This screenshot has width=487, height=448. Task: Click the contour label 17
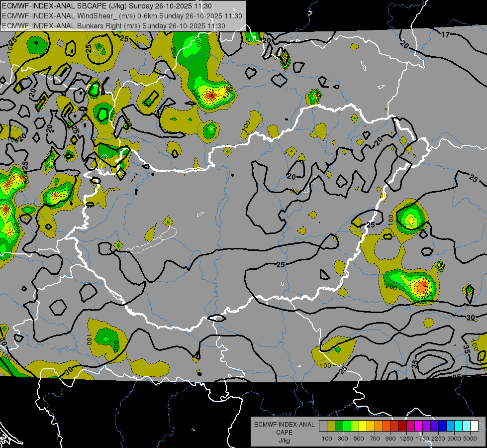(446, 34)
